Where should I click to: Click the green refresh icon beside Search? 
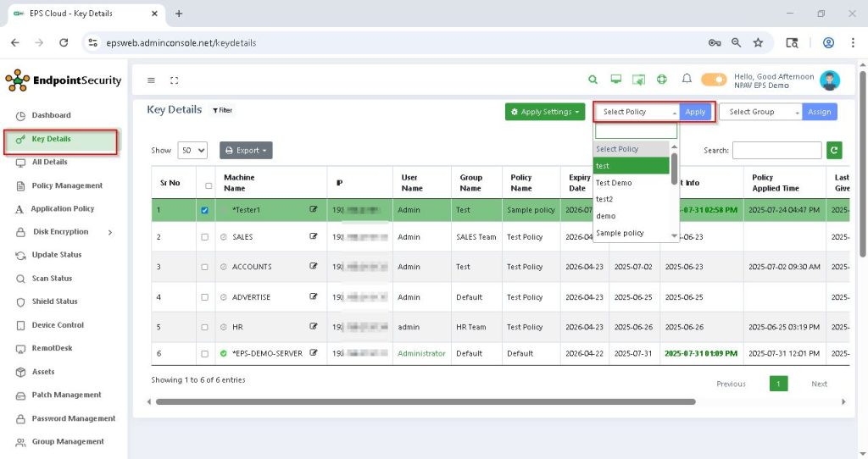click(835, 151)
